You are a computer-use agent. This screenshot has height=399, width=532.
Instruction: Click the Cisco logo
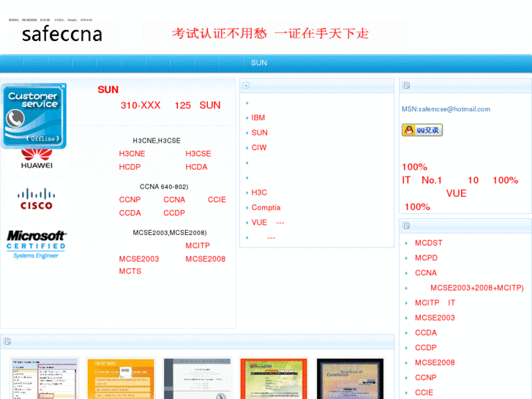click(37, 199)
